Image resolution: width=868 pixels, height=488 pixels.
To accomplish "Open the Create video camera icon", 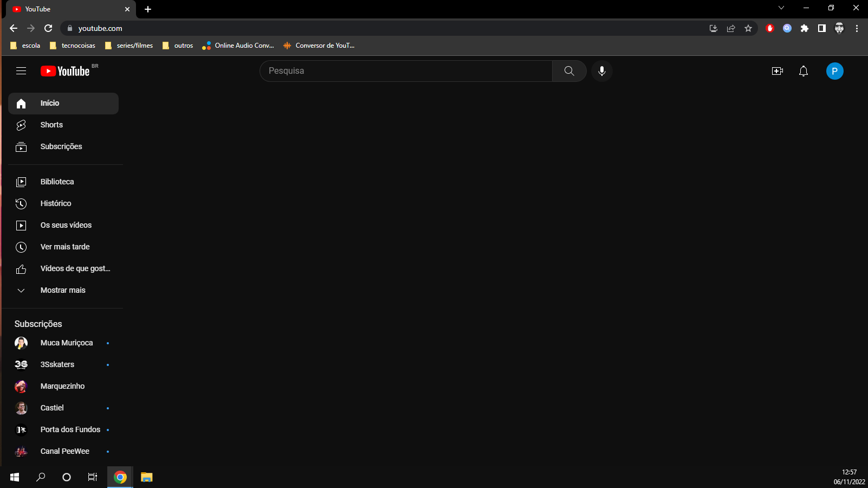I will click(x=778, y=71).
